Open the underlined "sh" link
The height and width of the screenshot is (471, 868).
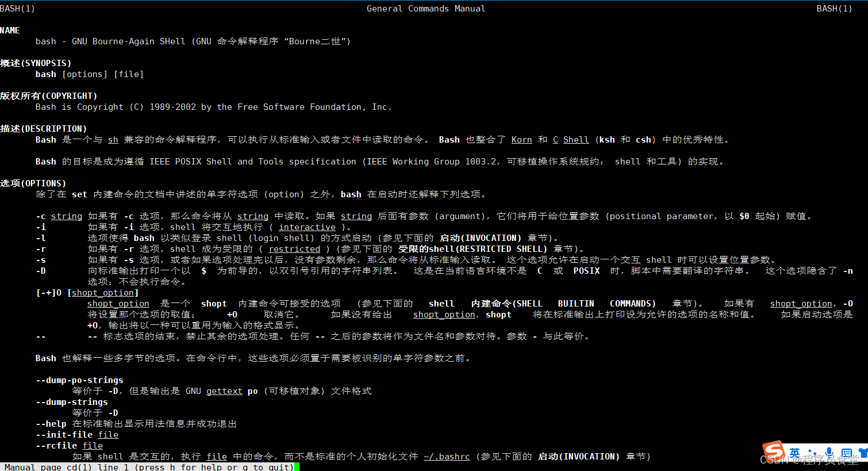coord(113,139)
